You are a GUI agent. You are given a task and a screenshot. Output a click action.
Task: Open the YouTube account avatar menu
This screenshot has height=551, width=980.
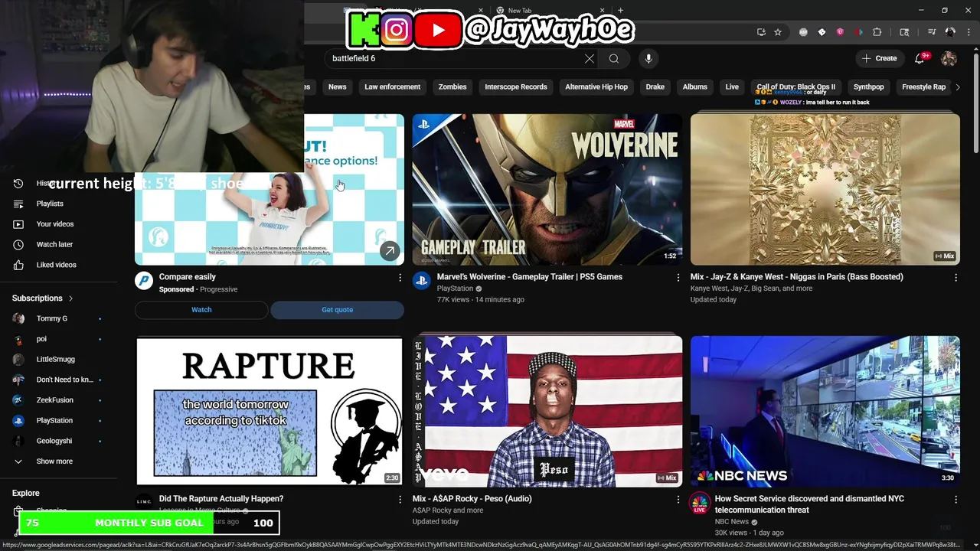(x=949, y=58)
